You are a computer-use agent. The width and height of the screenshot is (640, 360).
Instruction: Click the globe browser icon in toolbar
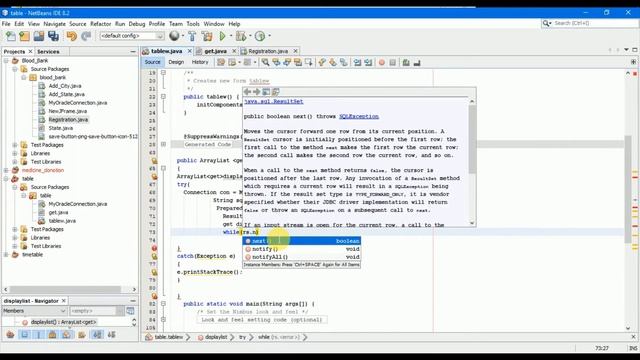point(174,36)
